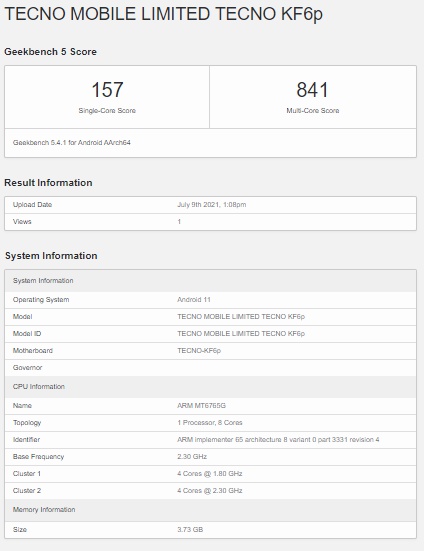Click the Multi-Core Score label
This screenshot has height=551, width=424.
313,110
